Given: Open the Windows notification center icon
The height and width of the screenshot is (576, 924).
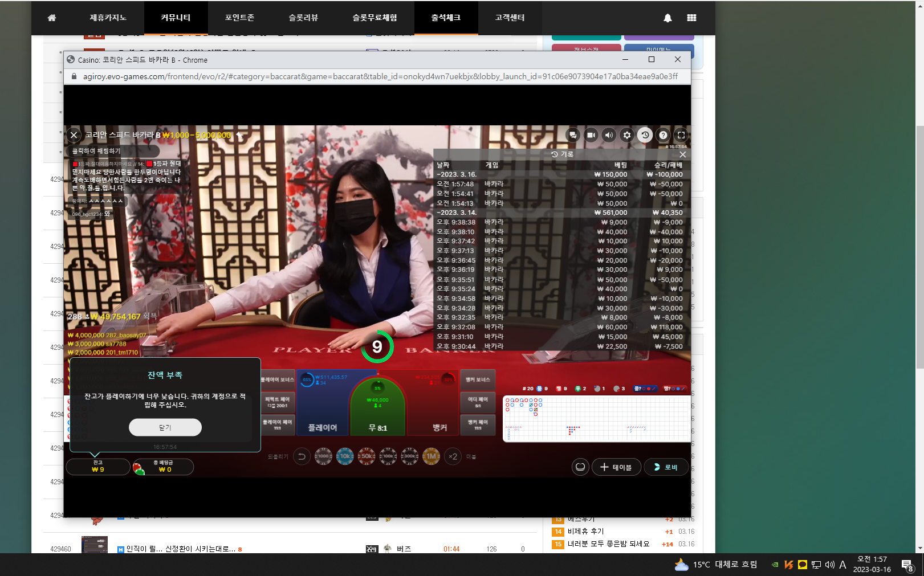Looking at the screenshot, I should (907, 565).
